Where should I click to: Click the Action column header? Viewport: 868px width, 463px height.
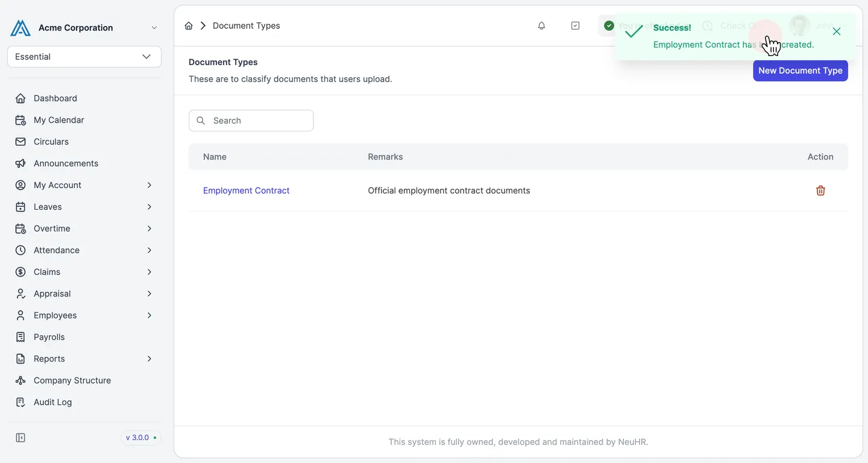[x=820, y=157]
